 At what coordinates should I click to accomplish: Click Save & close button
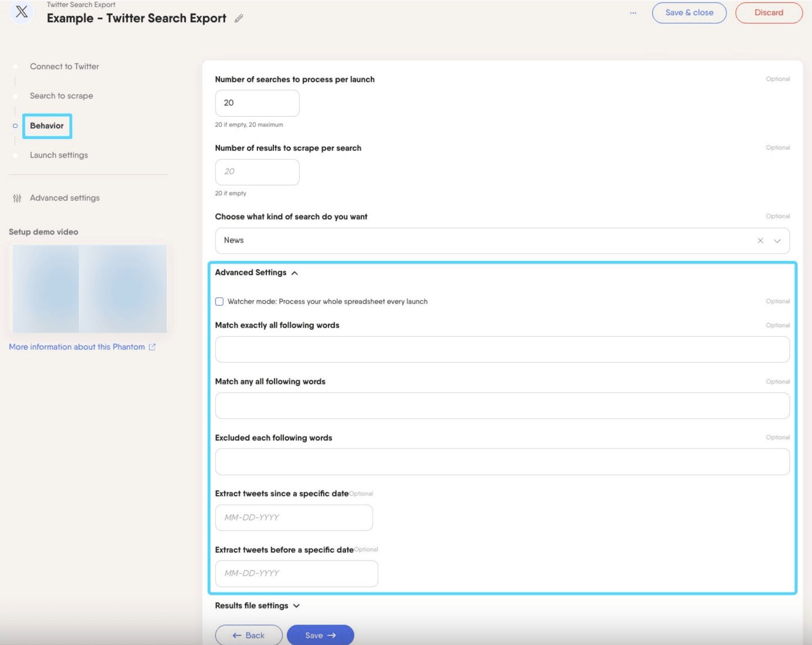(x=689, y=13)
